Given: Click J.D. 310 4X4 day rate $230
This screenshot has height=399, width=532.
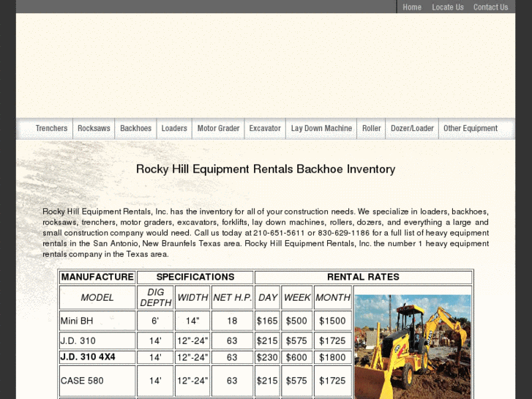Looking at the screenshot, I should coord(267,357).
